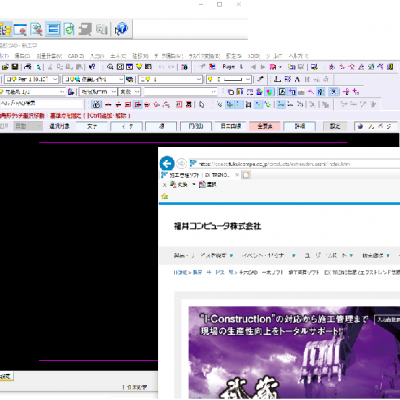This screenshot has height=400, width=400.
Task: Click the browser back button
Action: pos(167,164)
